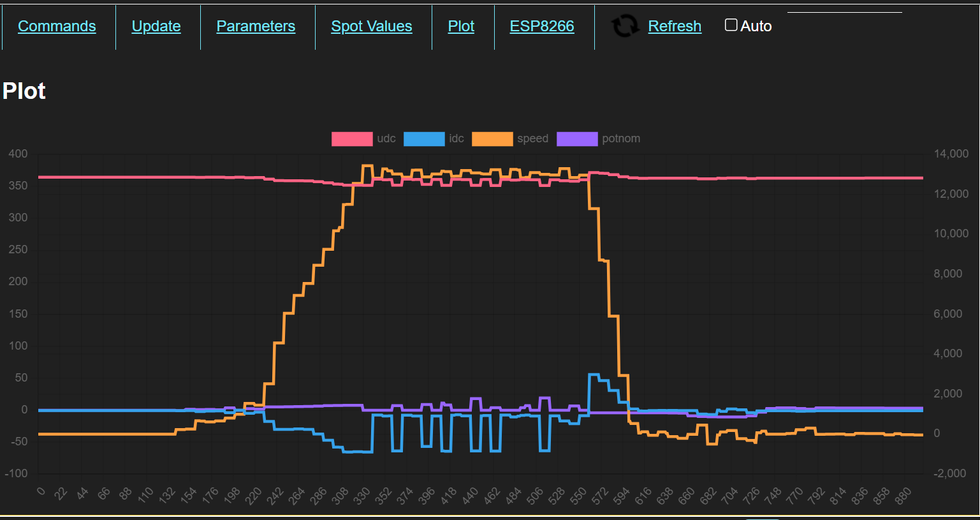The height and width of the screenshot is (520, 980).
Task: Toggle the idc series legend label
Action: pos(457,139)
